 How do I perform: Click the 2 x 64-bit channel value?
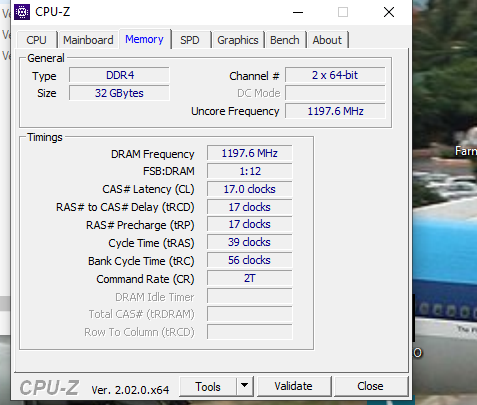click(x=335, y=75)
